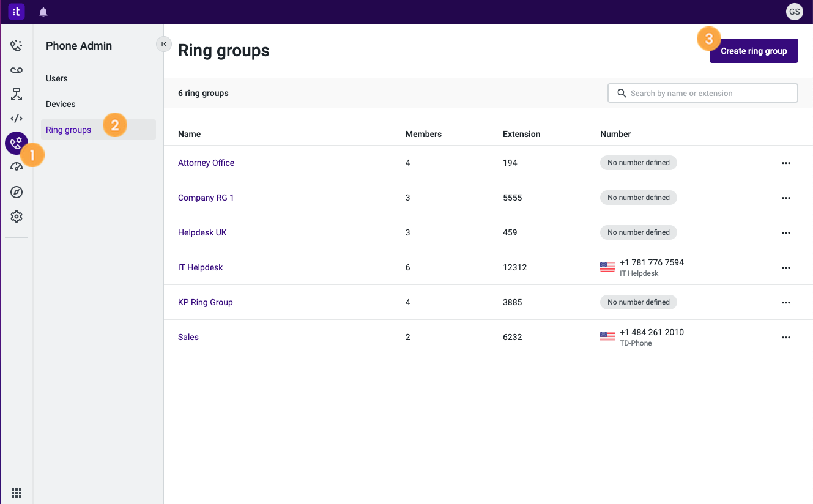Select the Phone Admin phone-gear icon

pos(17,143)
